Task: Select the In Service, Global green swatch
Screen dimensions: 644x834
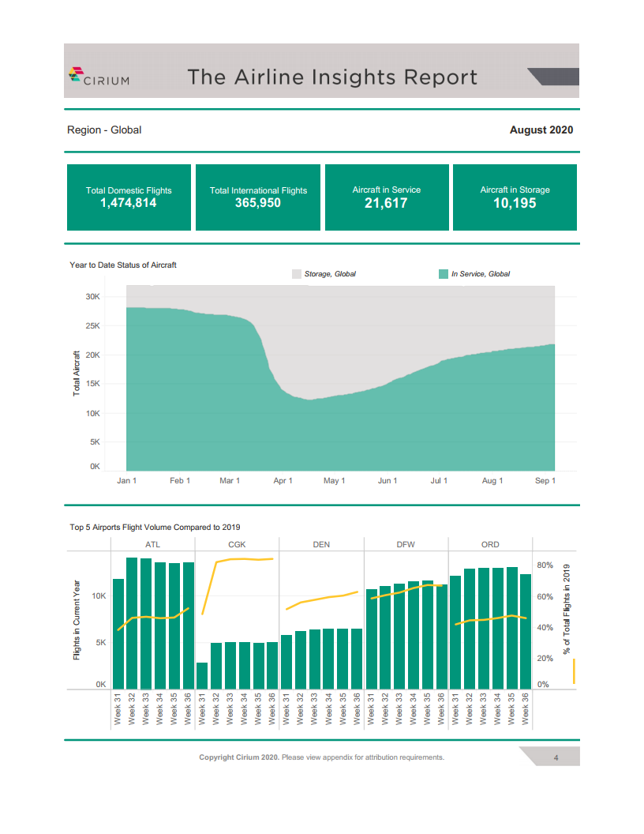Action: (x=443, y=274)
